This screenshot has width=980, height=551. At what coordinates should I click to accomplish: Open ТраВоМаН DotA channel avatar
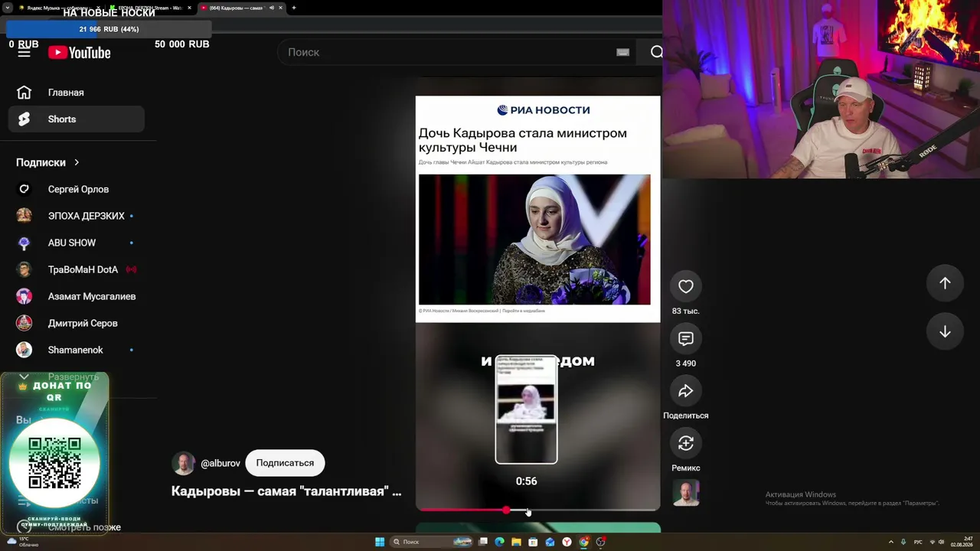pyautogui.click(x=24, y=269)
